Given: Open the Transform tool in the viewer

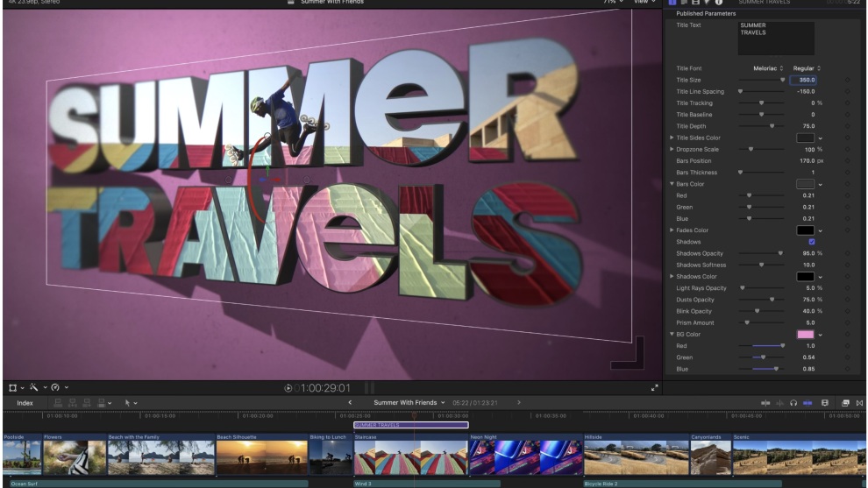Looking at the screenshot, I should tap(13, 388).
